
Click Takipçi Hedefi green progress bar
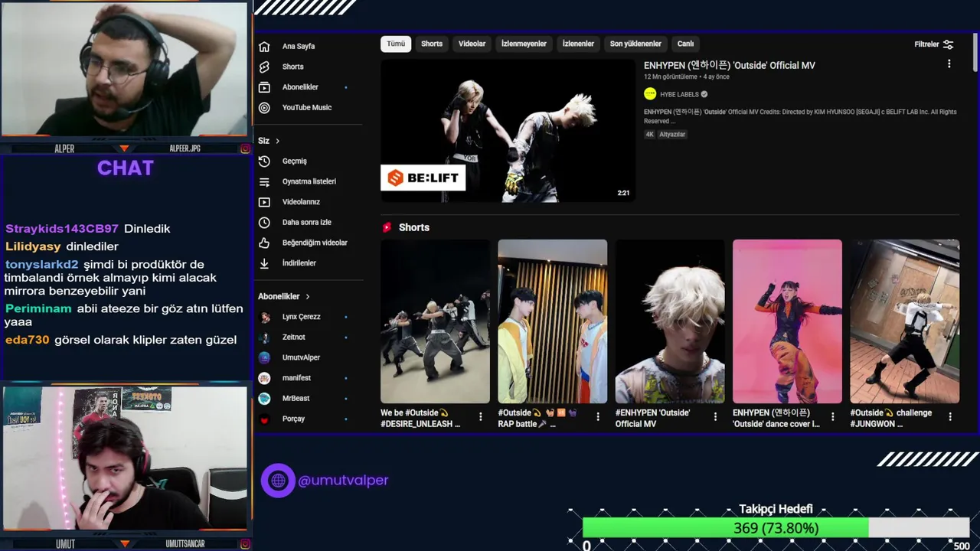pyautogui.click(x=725, y=528)
